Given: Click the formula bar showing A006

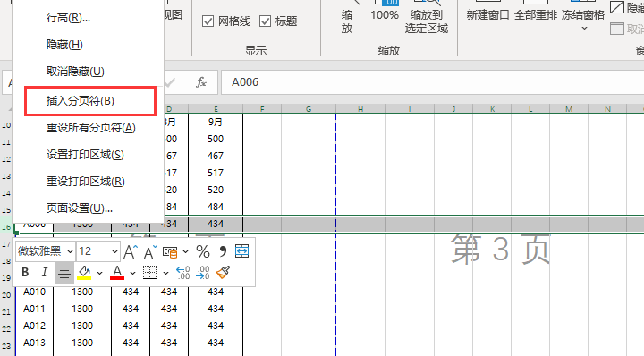Looking at the screenshot, I should tap(432, 82).
